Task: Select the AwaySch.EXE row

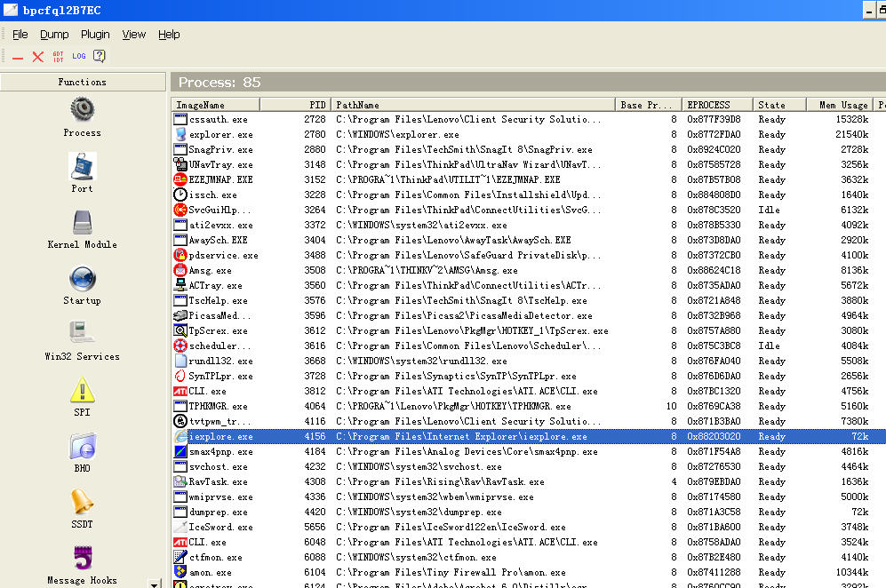Action: [x=529, y=240]
